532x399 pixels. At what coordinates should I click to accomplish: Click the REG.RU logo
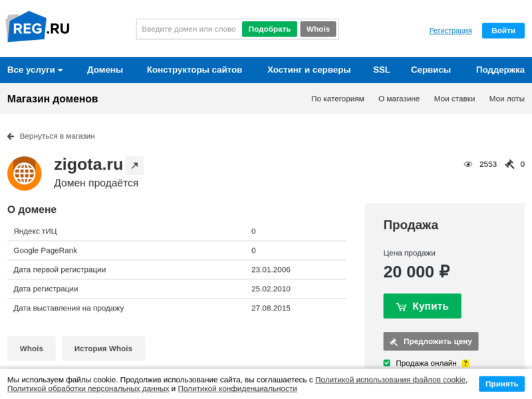pyautogui.click(x=39, y=27)
